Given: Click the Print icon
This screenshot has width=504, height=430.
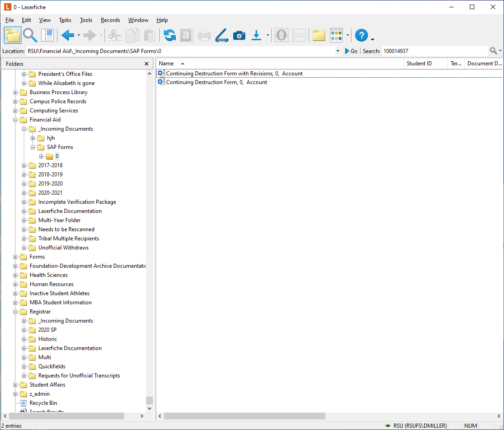Looking at the screenshot, I should (205, 35).
